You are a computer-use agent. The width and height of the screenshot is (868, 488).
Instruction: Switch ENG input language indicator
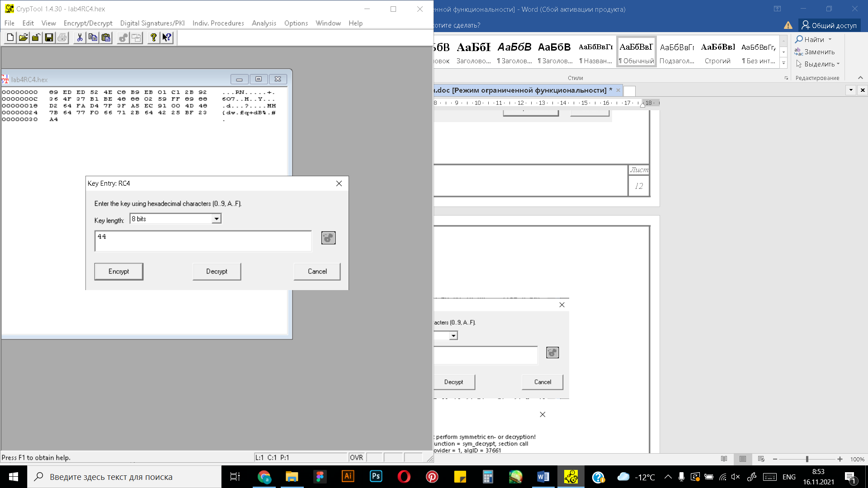pyautogui.click(x=789, y=477)
